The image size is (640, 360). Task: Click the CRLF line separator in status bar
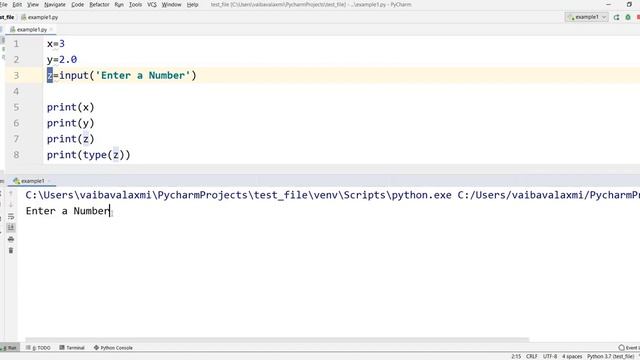(531, 356)
